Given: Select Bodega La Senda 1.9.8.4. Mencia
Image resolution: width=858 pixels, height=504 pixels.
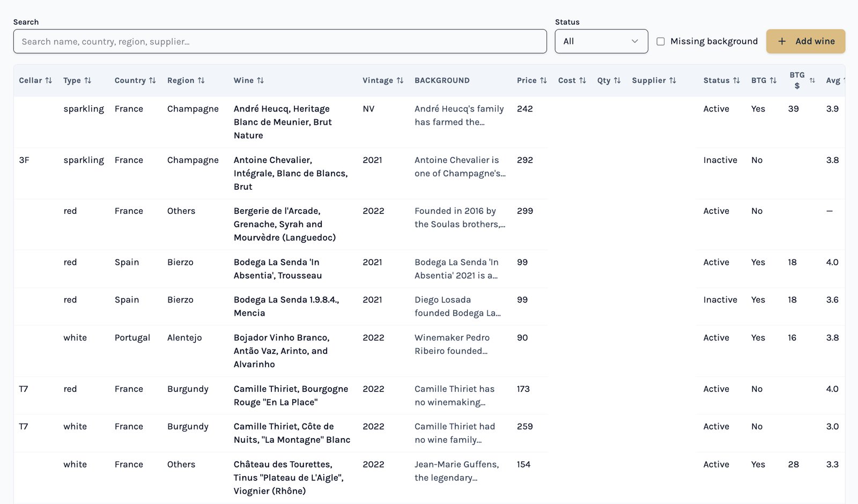Looking at the screenshot, I should point(286,306).
